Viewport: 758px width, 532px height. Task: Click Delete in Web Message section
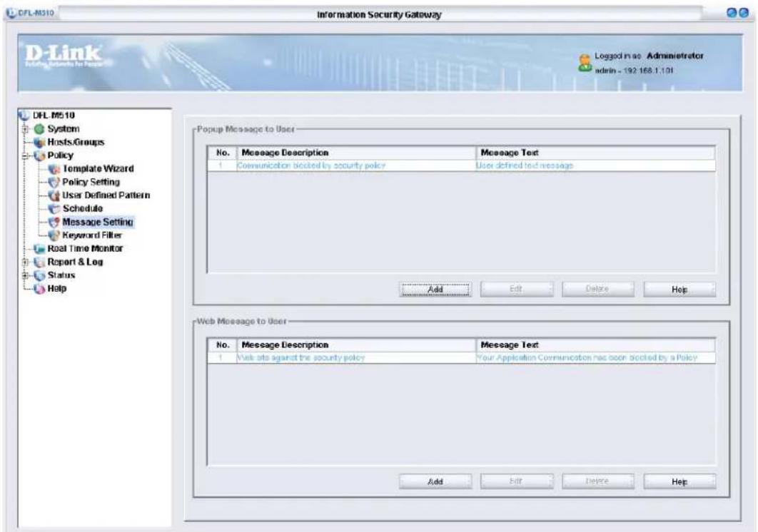(x=597, y=481)
